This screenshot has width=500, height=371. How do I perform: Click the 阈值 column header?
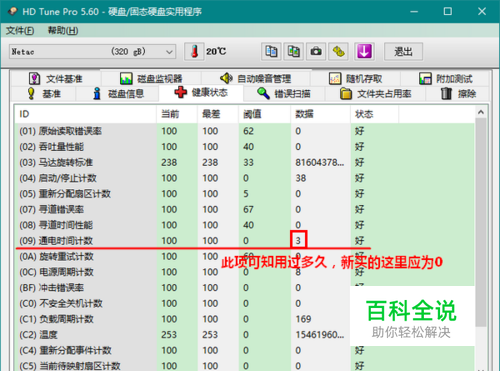tap(265, 114)
